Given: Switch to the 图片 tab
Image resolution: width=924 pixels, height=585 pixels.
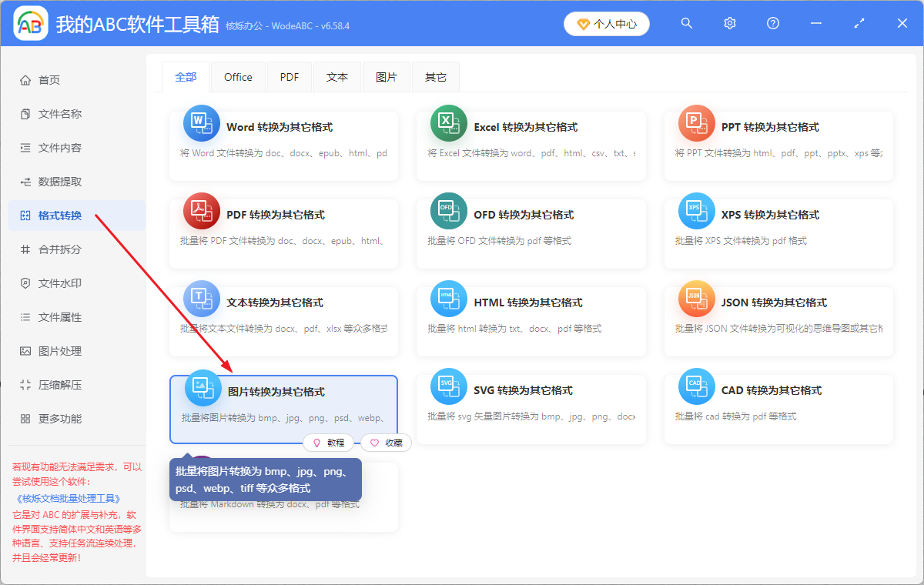Looking at the screenshot, I should pos(387,77).
